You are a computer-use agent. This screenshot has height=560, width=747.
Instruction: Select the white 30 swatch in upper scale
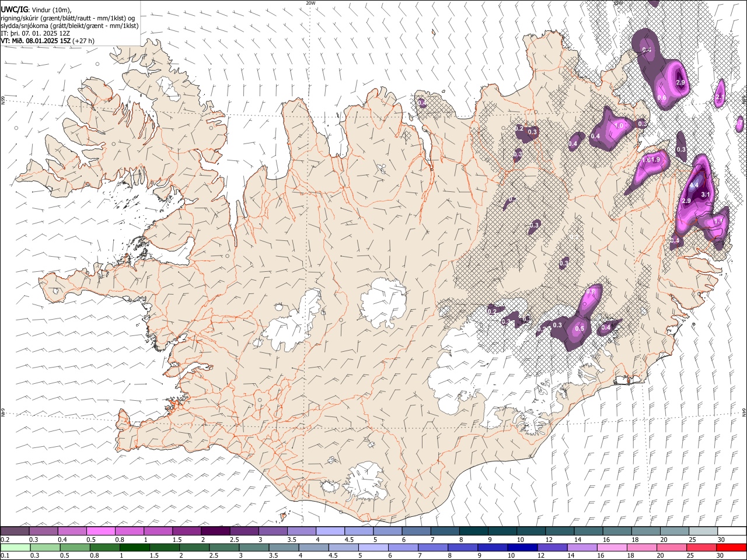(x=732, y=531)
